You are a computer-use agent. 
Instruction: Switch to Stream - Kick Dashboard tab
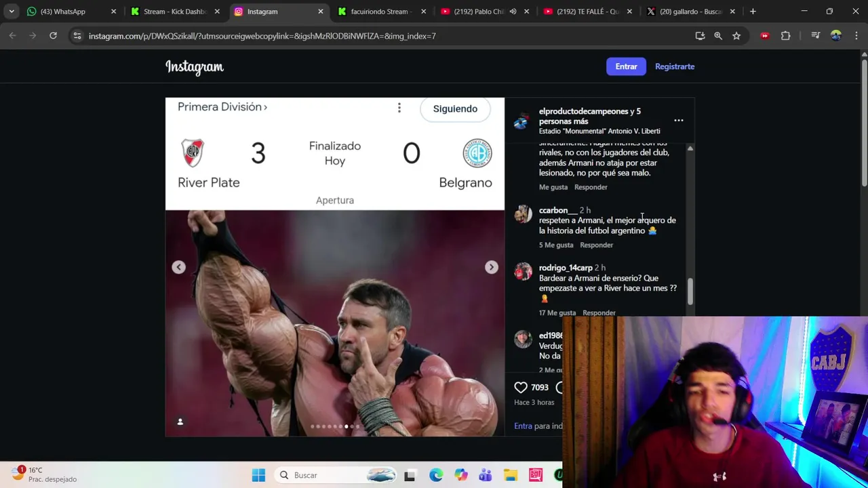pyautogui.click(x=174, y=12)
